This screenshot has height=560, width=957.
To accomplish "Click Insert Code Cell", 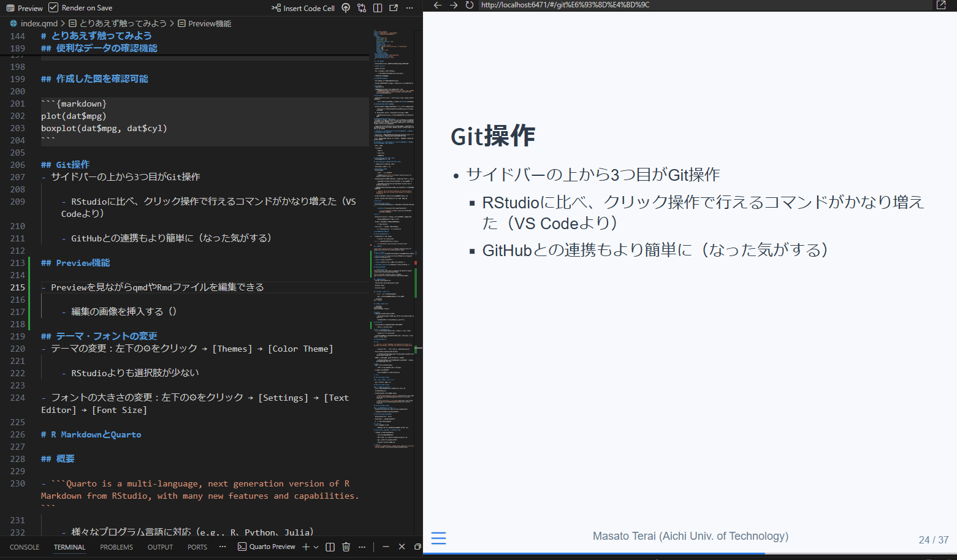I will point(303,8).
